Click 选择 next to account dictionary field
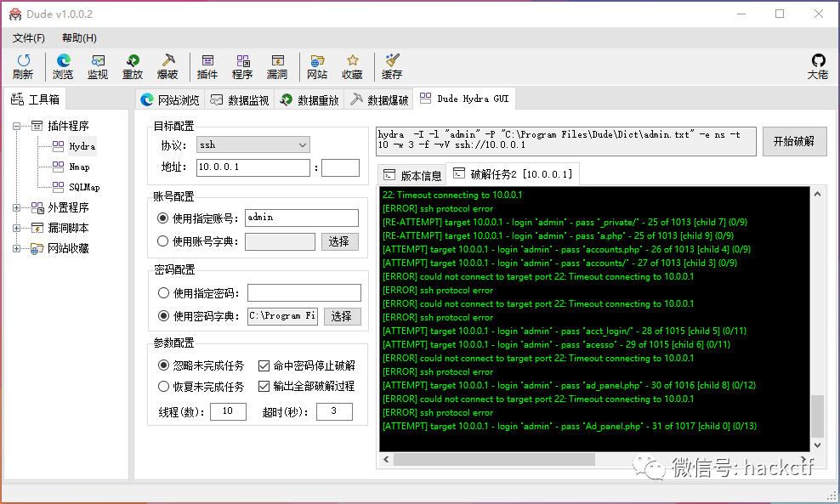 (x=339, y=241)
